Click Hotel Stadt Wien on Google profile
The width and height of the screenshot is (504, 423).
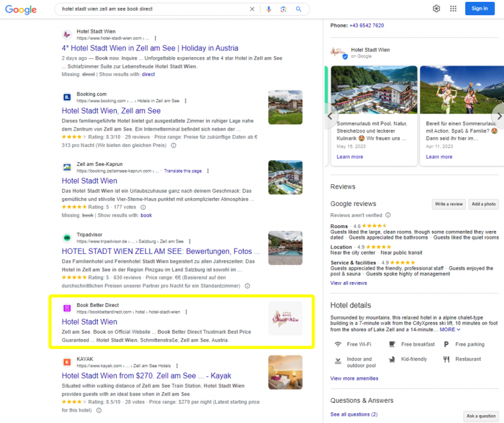click(x=361, y=52)
